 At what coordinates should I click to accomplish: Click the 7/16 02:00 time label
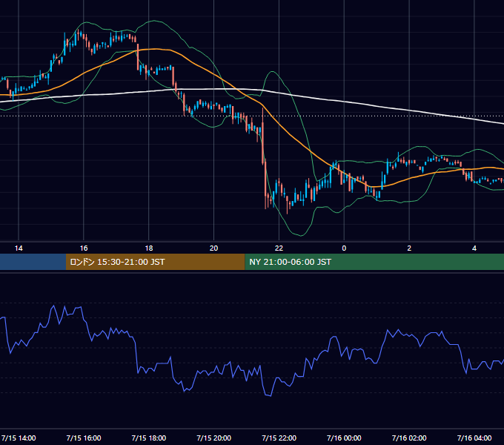click(x=409, y=438)
